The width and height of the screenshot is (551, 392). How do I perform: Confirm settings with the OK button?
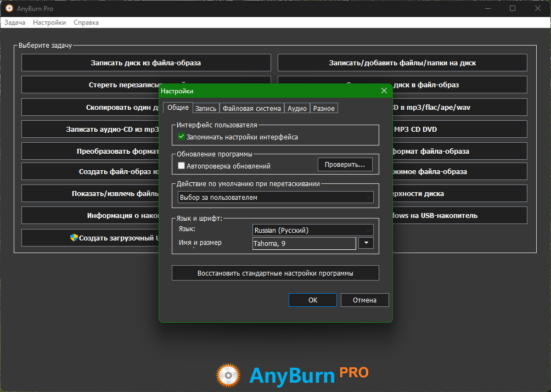point(312,300)
